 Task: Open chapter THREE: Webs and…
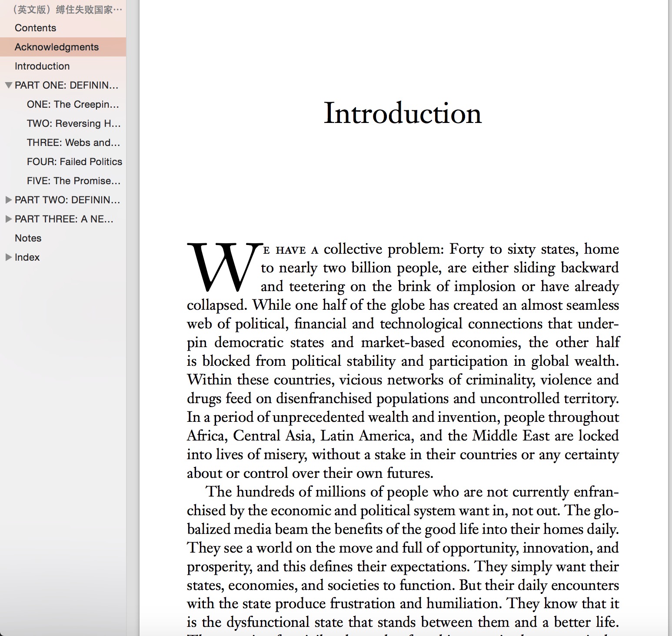coord(73,142)
